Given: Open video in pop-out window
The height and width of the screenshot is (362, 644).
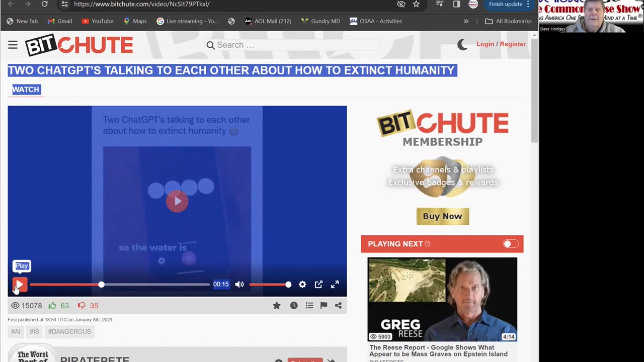Looking at the screenshot, I should point(318,285).
